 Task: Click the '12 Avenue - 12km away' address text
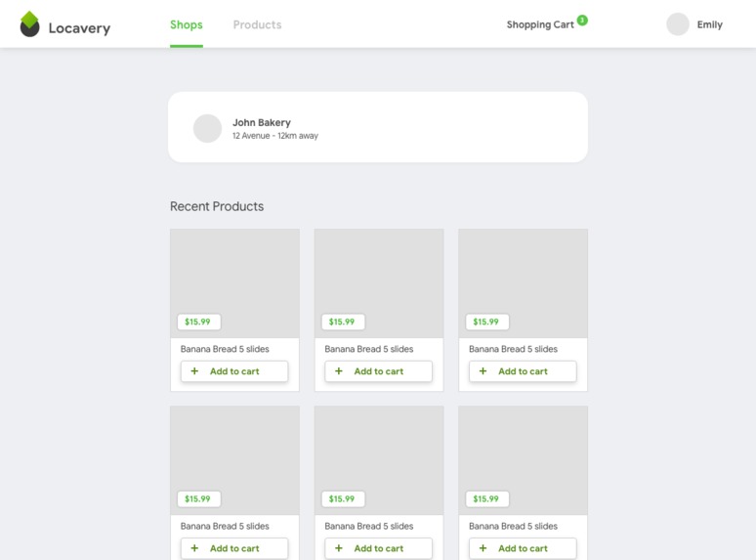[x=274, y=136]
